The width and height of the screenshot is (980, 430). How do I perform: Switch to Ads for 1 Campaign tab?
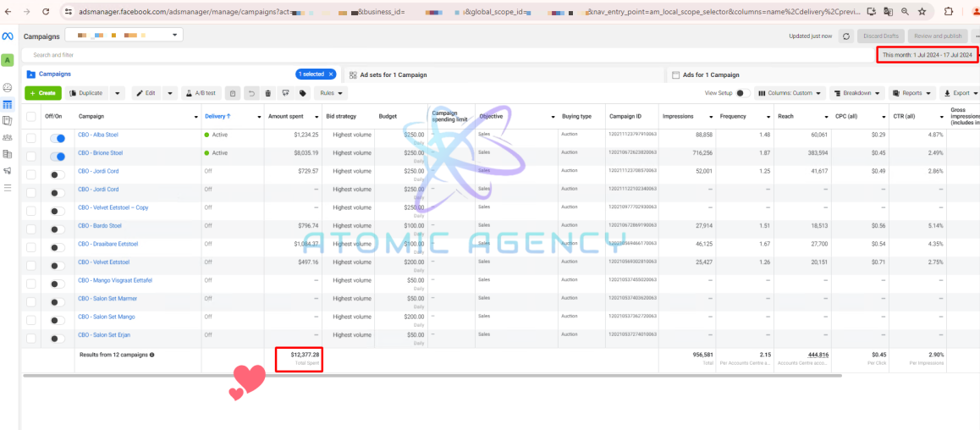click(711, 75)
